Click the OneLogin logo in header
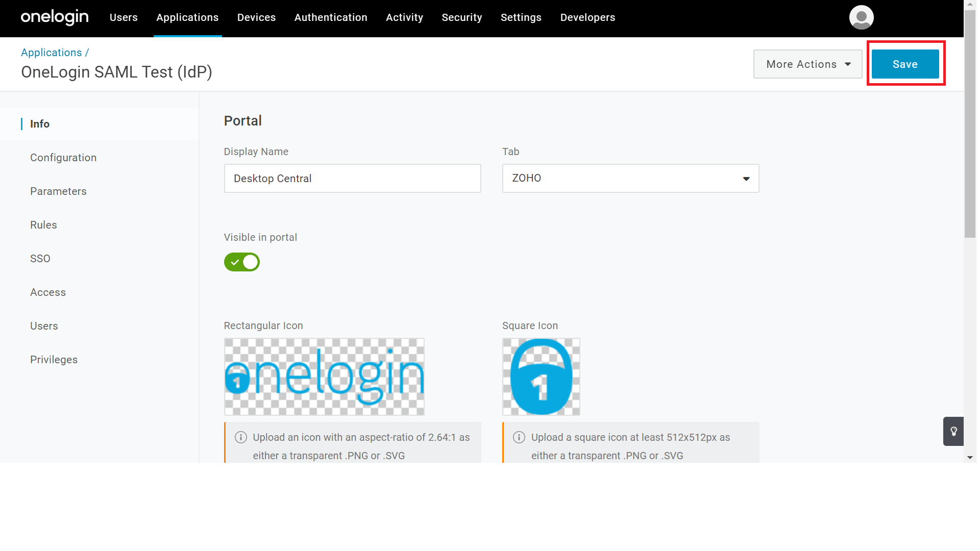The image size is (980, 551). [x=55, y=17]
